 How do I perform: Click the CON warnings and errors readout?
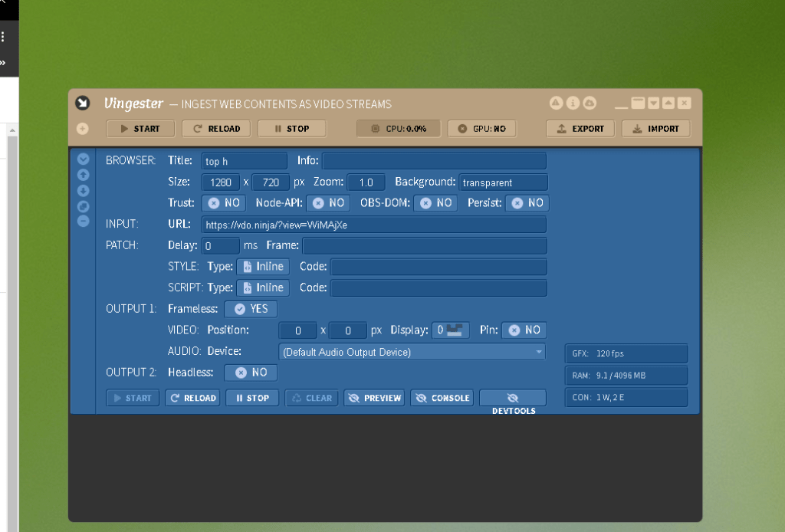[626, 397]
